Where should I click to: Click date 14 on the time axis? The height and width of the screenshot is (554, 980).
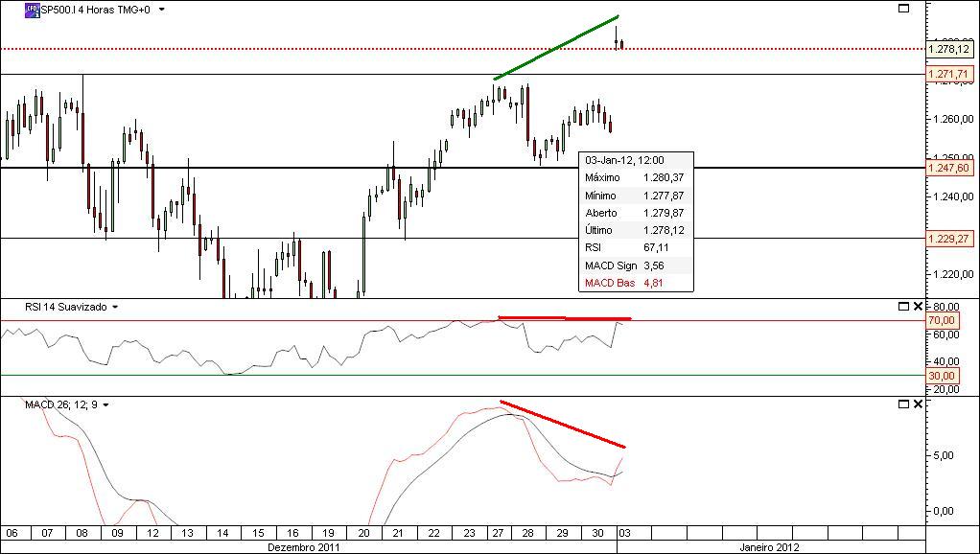pos(222,533)
